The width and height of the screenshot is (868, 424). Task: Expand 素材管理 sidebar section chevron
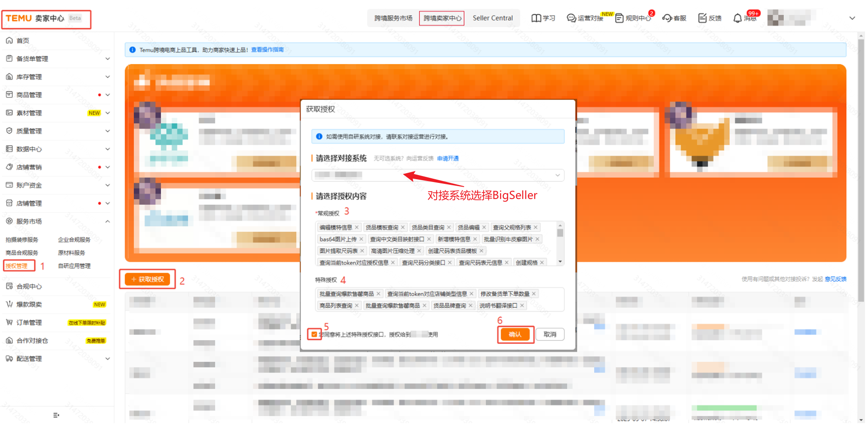108,113
